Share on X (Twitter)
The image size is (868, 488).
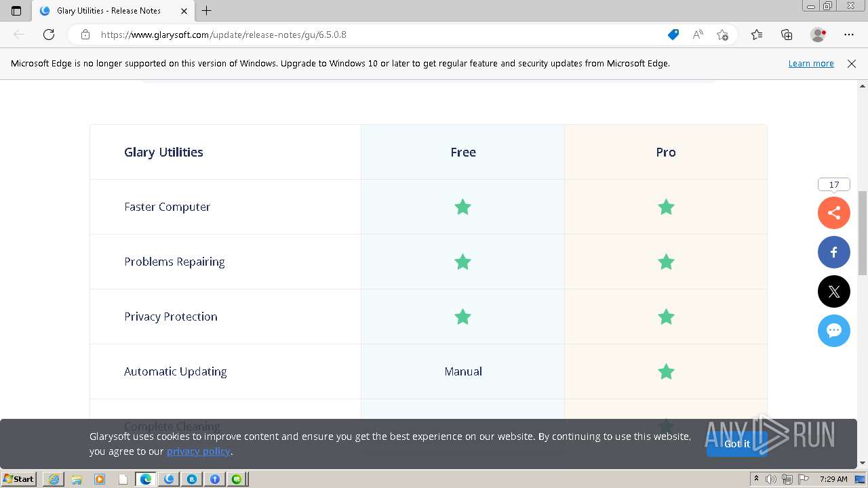pyautogui.click(x=834, y=291)
